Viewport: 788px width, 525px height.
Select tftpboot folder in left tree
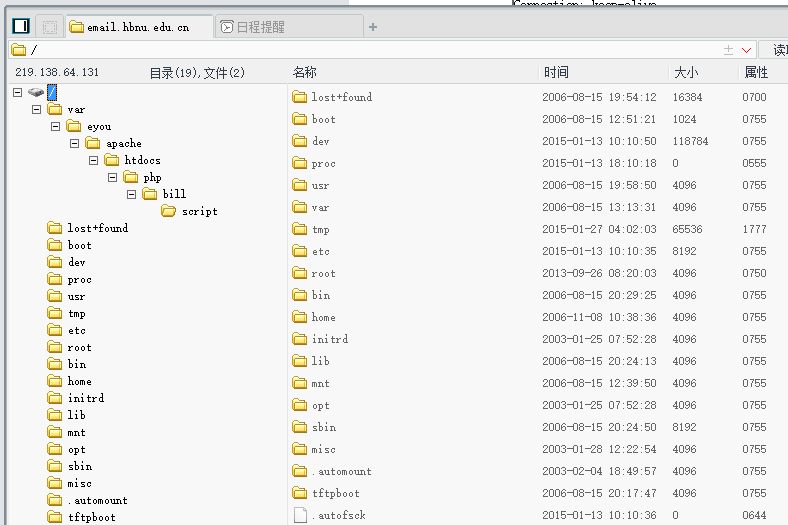[82, 517]
